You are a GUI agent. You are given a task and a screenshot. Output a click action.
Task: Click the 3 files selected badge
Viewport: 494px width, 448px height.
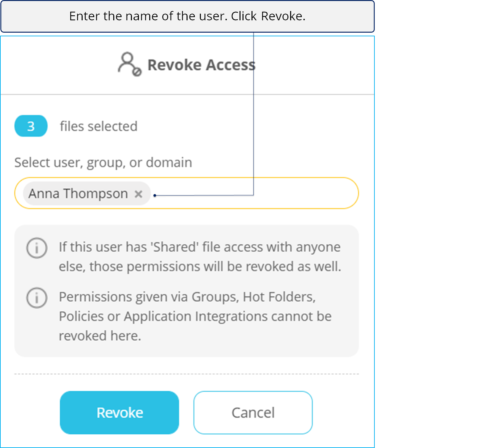coord(31,126)
